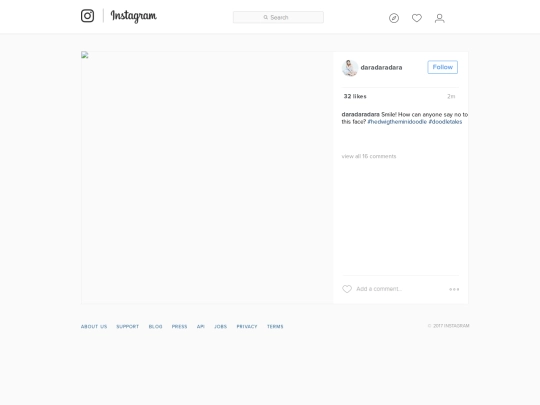Open the profile person icon
The image size is (540, 405).
(439, 18)
